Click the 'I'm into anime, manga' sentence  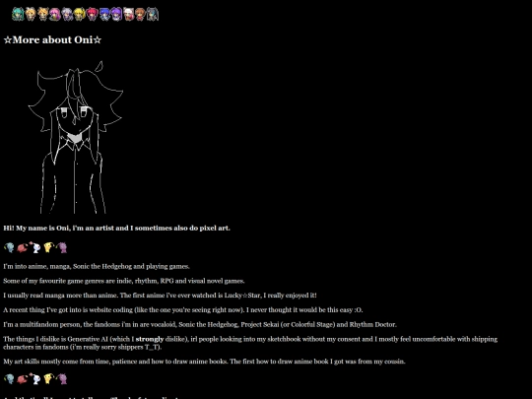coord(97,266)
